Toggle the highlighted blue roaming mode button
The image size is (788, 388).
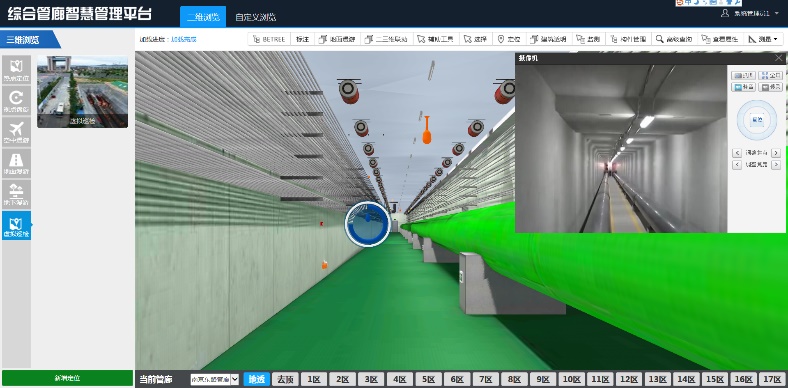257,379
